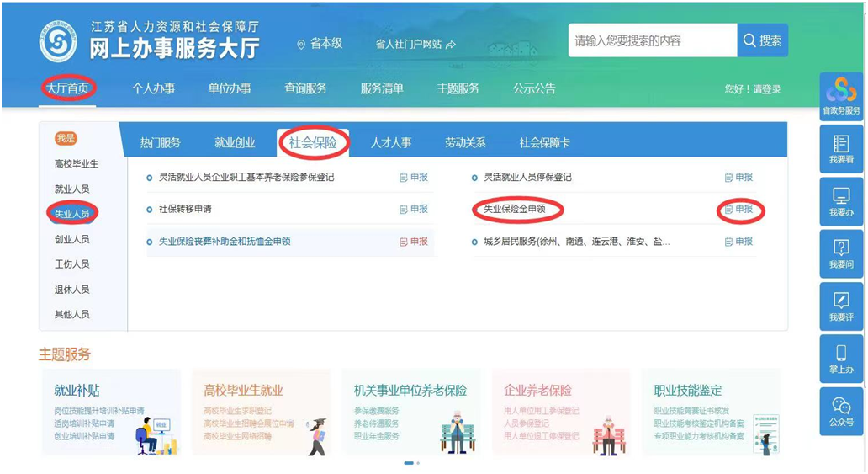The width and height of the screenshot is (868, 474).
Task: Select 失业人员 in identity list
Action: coord(71,214)
